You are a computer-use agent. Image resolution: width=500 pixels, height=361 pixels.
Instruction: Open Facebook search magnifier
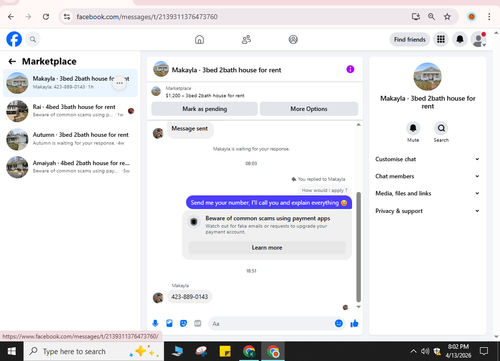33,39
